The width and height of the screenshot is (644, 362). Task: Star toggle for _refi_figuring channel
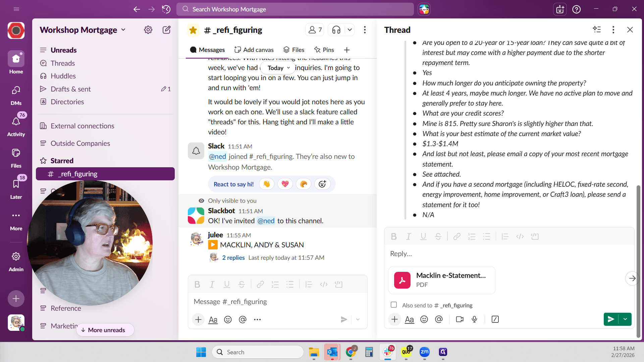tap(193, 30)
